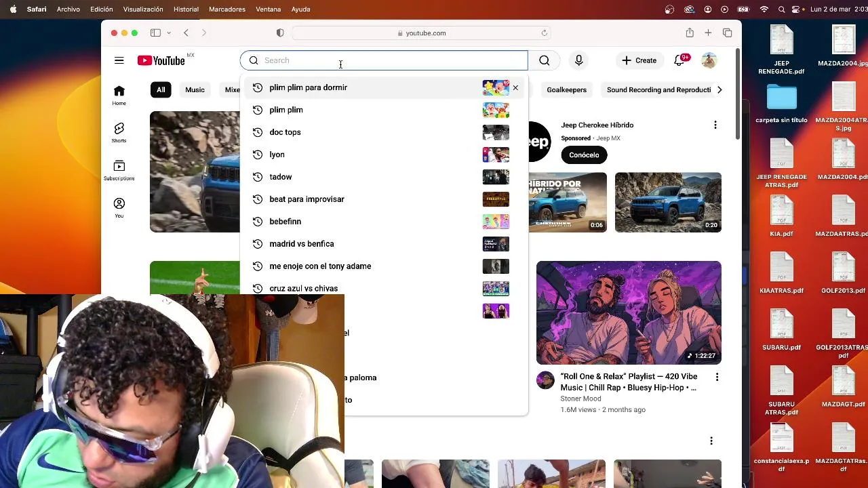Open the 0:20 Jeep ad thumbnail
The image size is (868, 488).
coord(668,202)
